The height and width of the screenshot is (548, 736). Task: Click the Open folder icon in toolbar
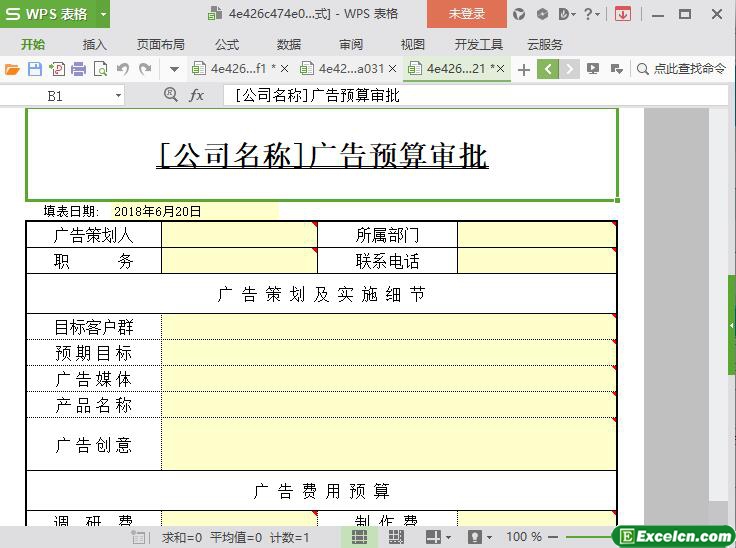coord(12,69)
